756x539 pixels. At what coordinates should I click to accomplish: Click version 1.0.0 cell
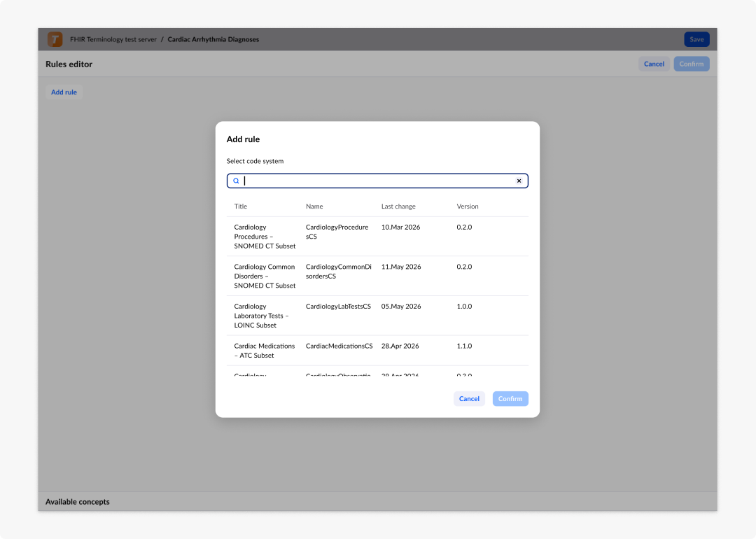[464, 306]
